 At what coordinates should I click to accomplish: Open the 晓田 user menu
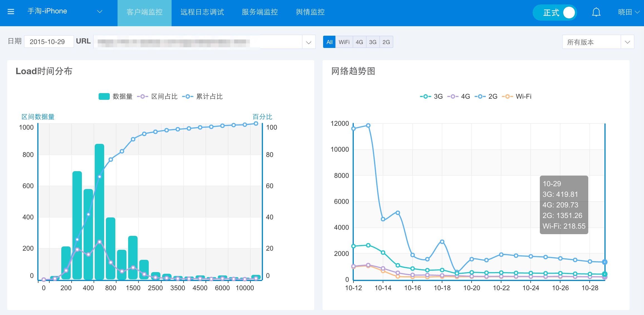pyautogui.click(x=629, y=12)
